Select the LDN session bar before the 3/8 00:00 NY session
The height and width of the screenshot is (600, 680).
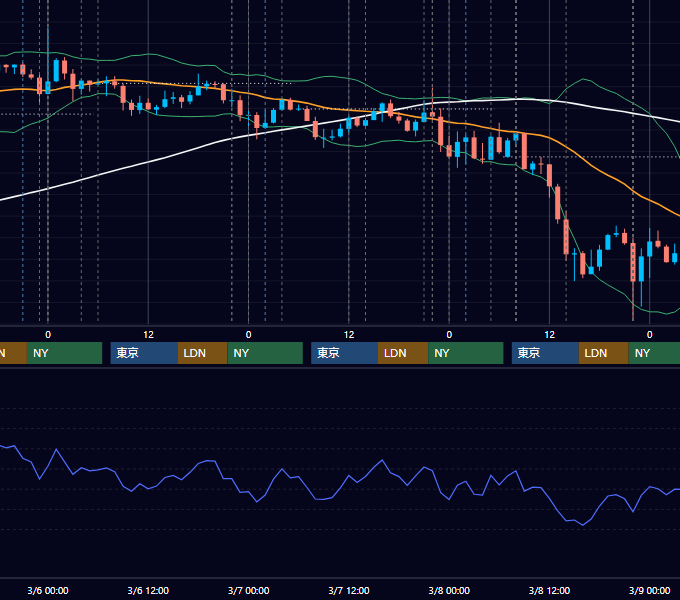point(403,353)
